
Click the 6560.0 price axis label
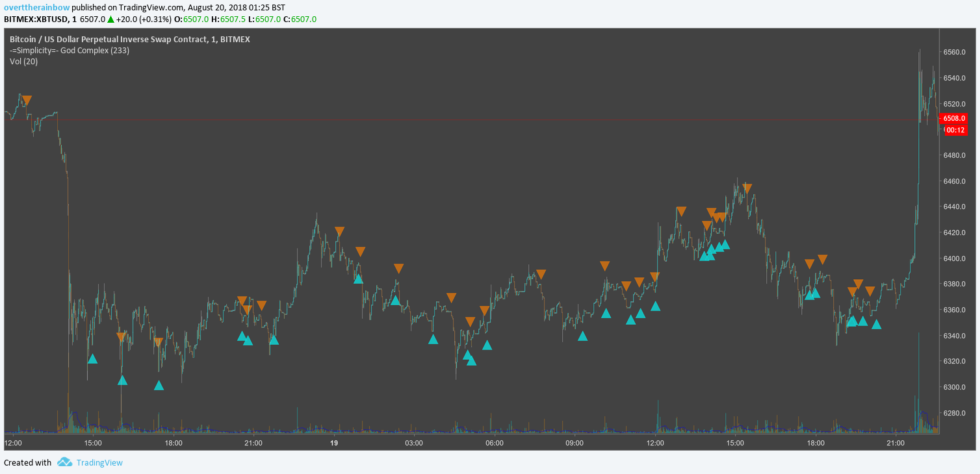click(x=955, y=52)
